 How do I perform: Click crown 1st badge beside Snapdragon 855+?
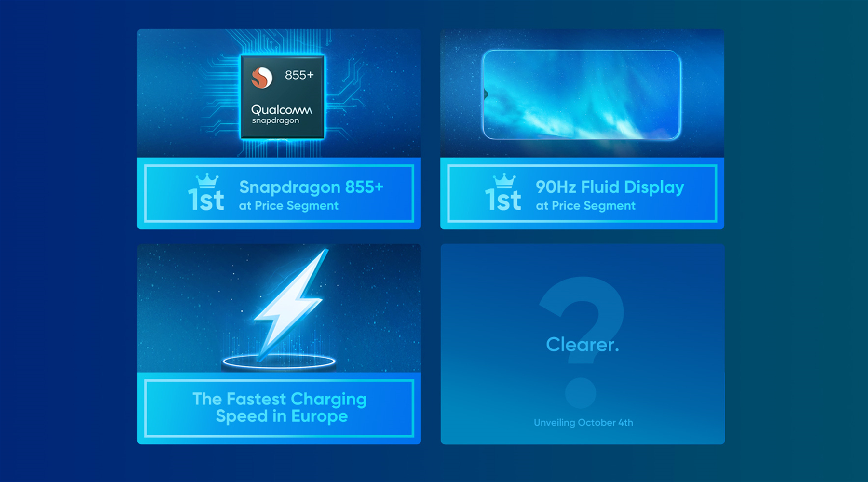(x=206, y=193)
